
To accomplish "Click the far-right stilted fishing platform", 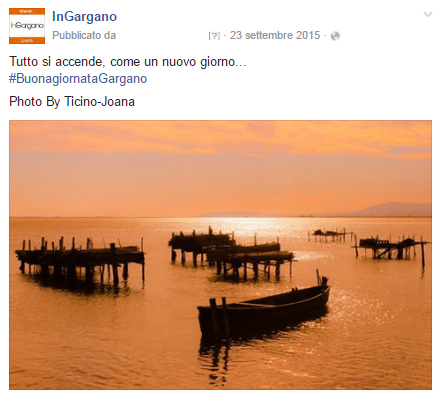I will pos(391,248).
